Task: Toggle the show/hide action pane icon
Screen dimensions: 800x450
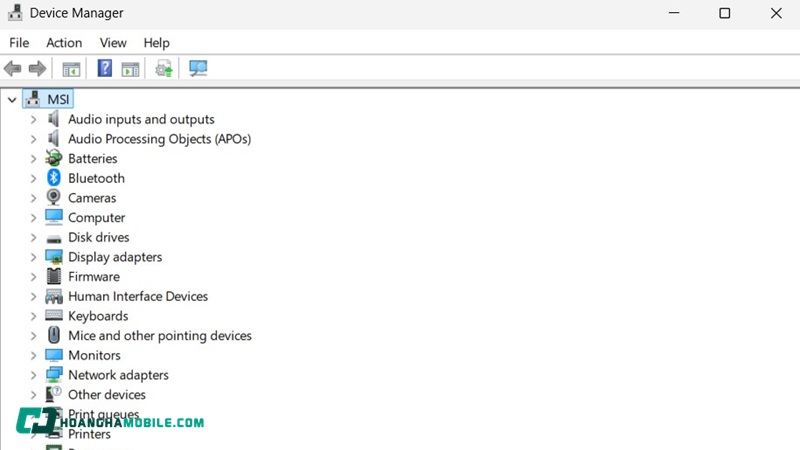Action: tap(130, 69)
